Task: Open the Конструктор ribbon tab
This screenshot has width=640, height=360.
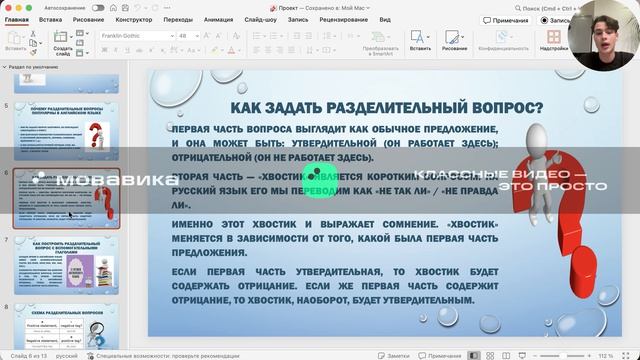Action: [x=133, y=19]
